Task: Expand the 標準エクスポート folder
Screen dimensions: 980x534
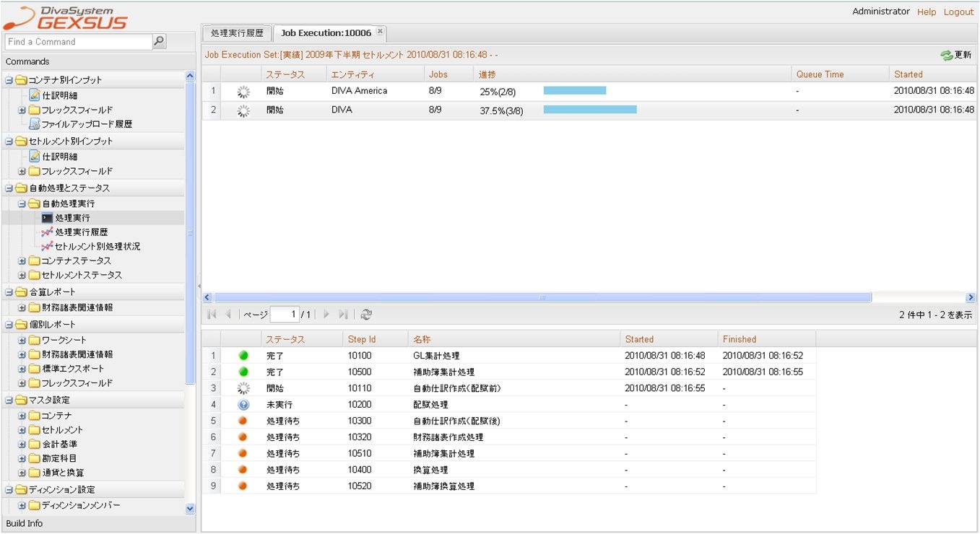Action: pos(22,369)
